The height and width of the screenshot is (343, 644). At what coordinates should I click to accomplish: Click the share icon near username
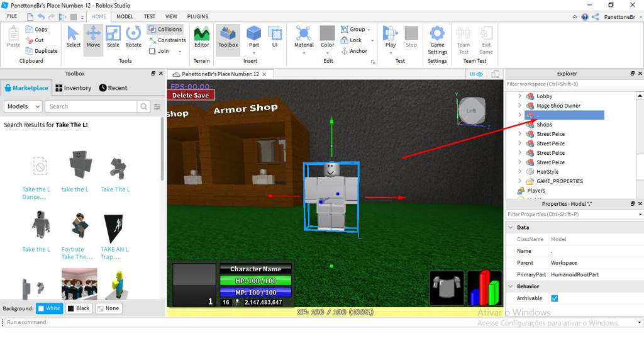click(595, 17)
